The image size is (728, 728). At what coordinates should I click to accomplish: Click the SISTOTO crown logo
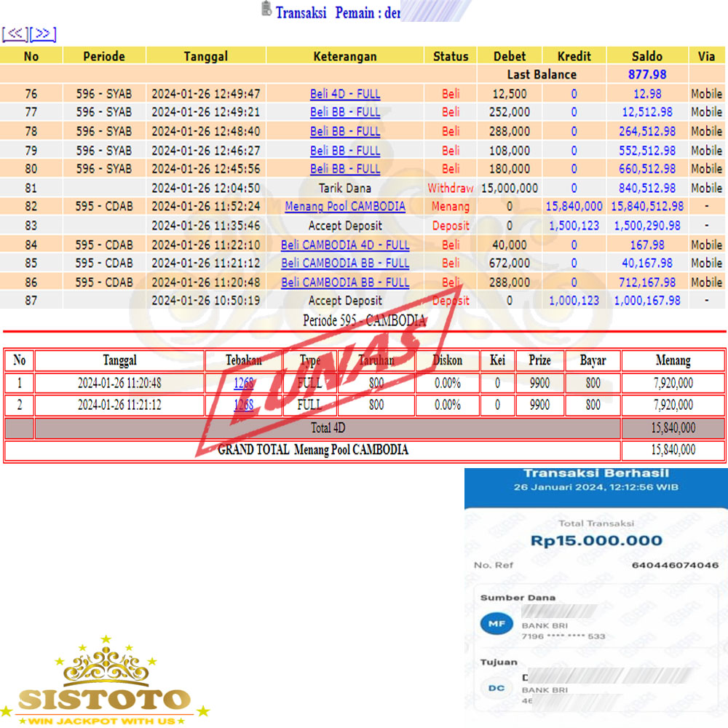[x=106, y=681]
